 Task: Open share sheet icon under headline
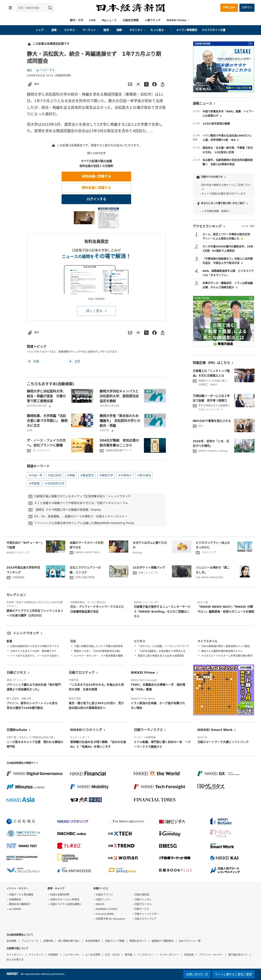[x=162, y=84]
